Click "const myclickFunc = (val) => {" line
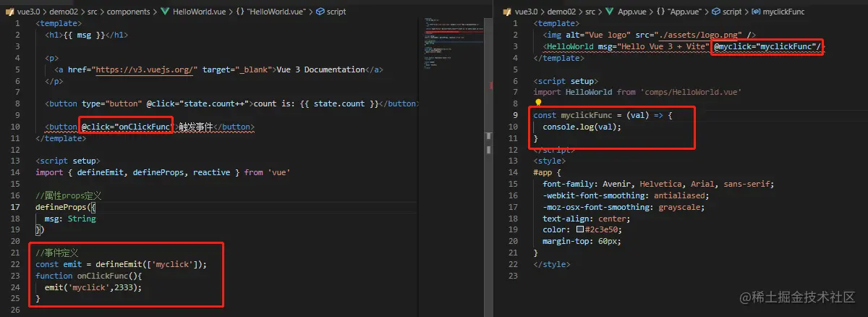The height and width of the screenshot is (317, 868). pos(603,115)
